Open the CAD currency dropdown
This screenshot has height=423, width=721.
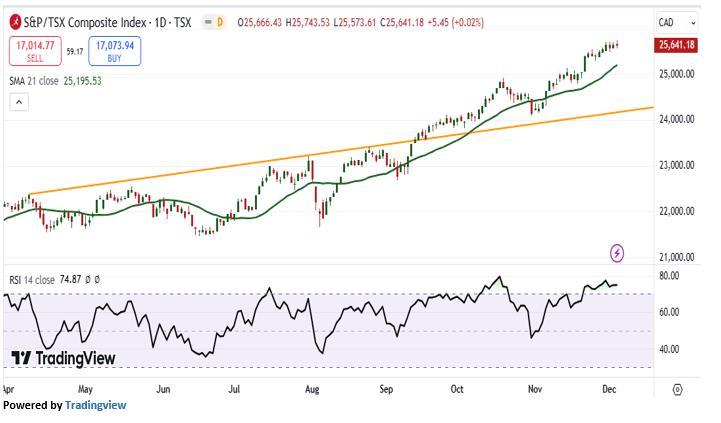[x=667, y=22]
